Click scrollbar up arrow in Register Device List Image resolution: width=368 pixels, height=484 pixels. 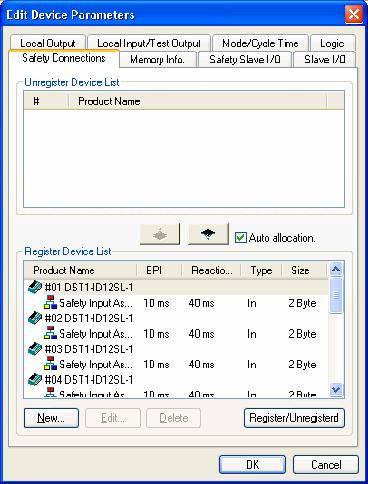coord(336,269)
